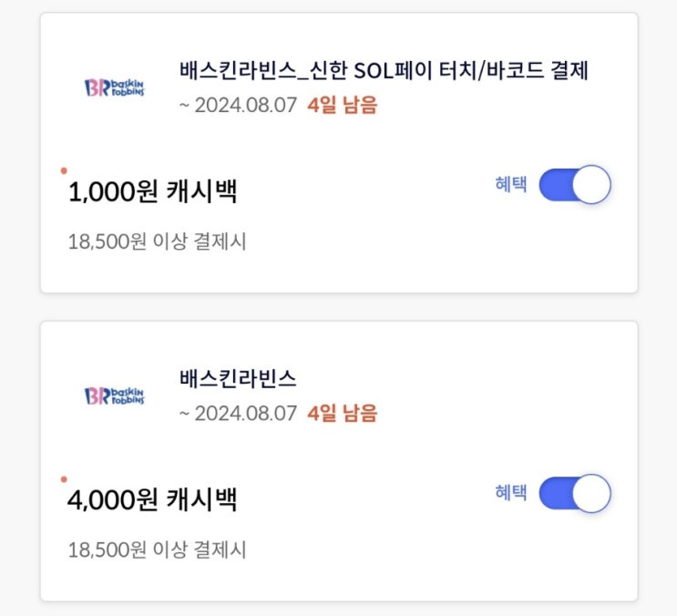Click orange dot beside 4,000원 캐시백
This screenshot has width=677, height=616.
pyautogui.click(x=63, y=478)
